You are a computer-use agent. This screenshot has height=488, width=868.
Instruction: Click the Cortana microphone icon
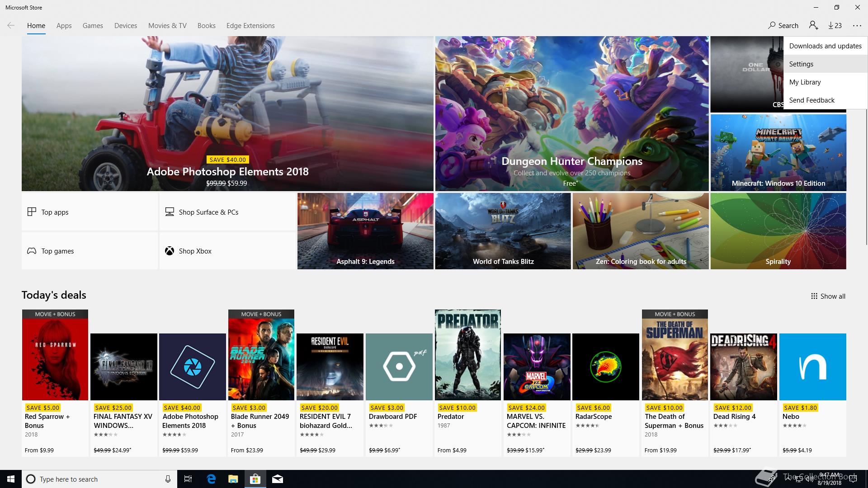tap(168, 479)
